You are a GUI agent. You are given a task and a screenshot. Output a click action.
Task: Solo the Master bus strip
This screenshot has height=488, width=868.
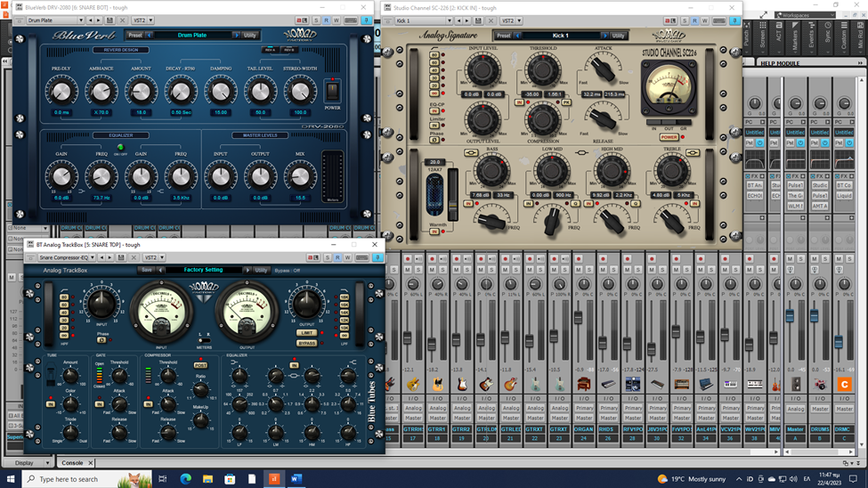801,258
